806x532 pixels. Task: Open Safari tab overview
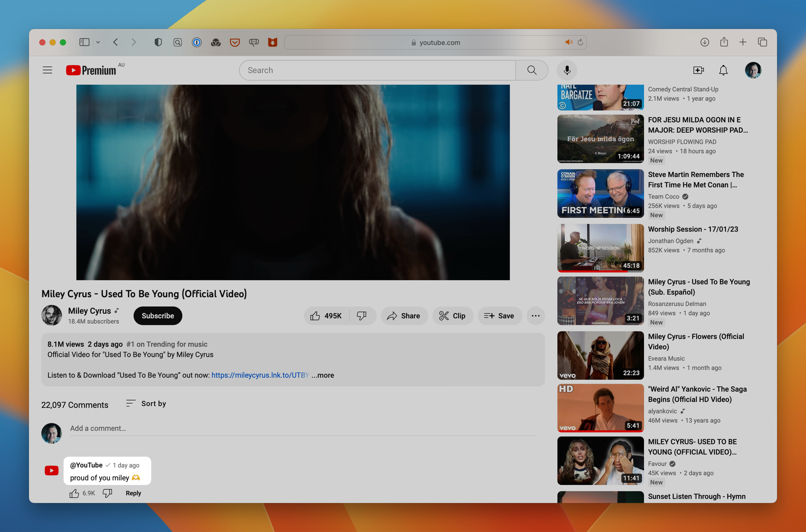tap(762, 42)
